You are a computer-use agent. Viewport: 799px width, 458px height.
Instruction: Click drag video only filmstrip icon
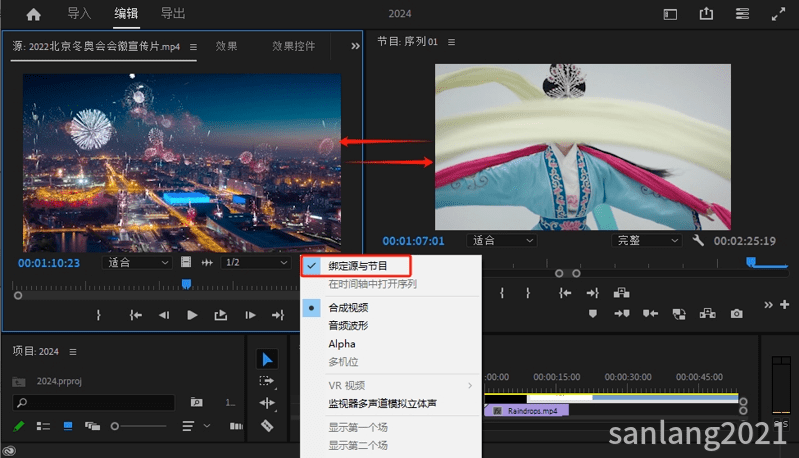186,262
